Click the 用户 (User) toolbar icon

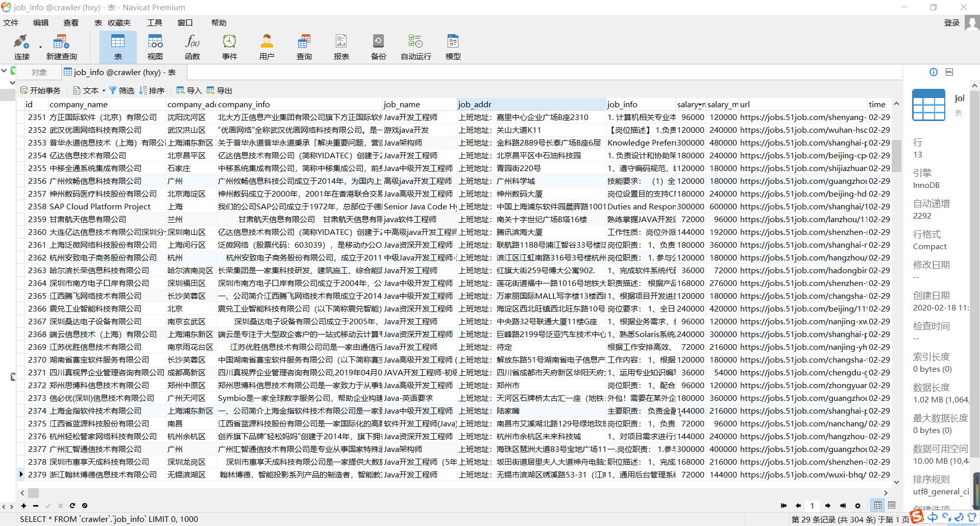click(267, 47)
